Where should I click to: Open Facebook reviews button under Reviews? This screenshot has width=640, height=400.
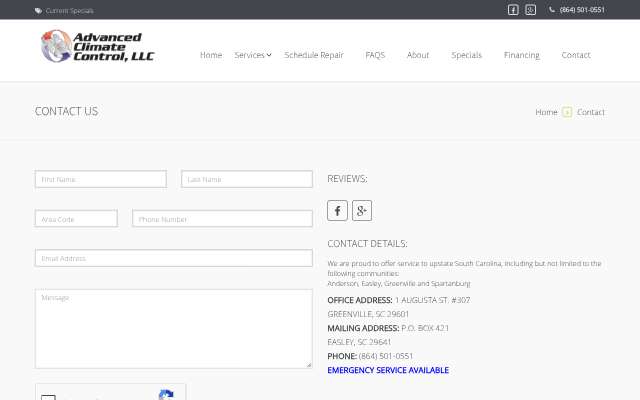[x=337, y=211]
